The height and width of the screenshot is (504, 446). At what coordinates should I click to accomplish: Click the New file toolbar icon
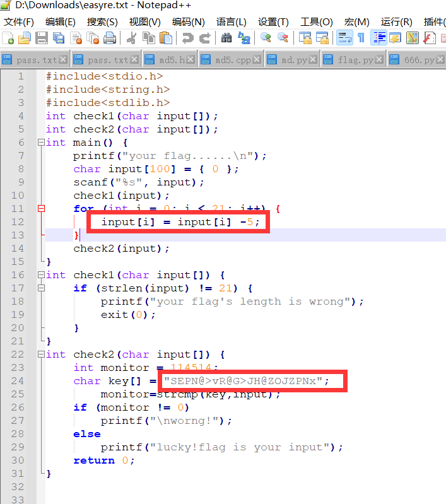[8, 38]
